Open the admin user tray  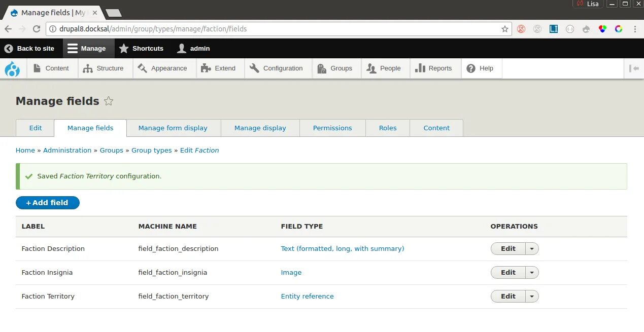tap(193, 49)
